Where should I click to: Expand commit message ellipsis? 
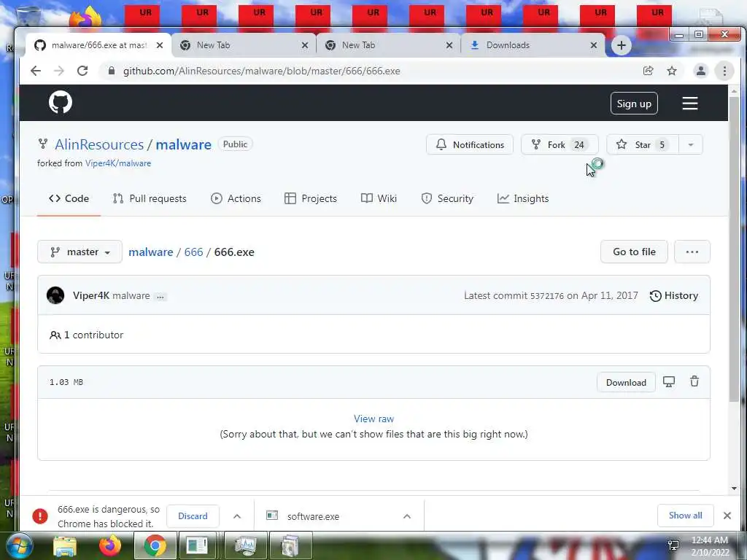pos(160,297)
